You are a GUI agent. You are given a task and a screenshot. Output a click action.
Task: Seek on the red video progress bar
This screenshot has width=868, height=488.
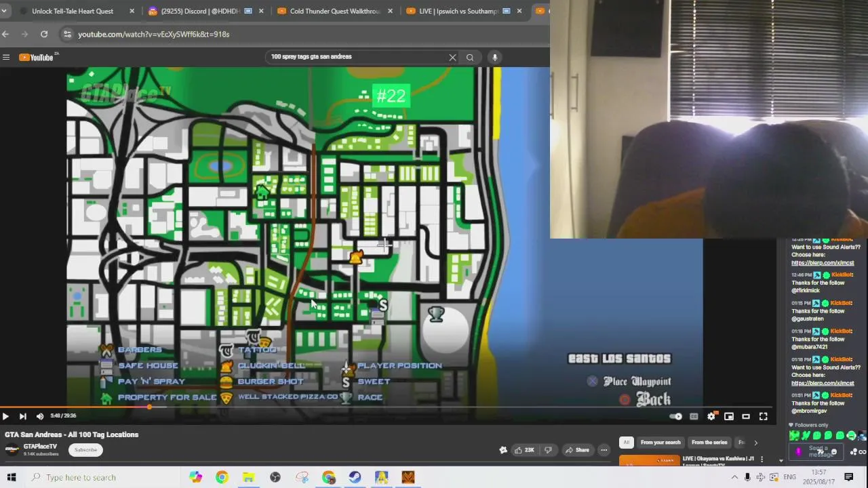click(x=387, y=407)
